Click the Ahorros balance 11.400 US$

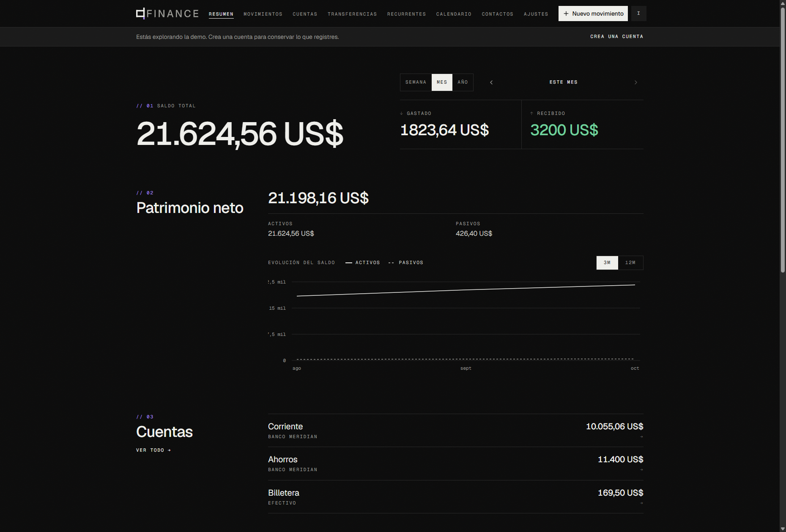pyautogui.click(x=620, y=460)
